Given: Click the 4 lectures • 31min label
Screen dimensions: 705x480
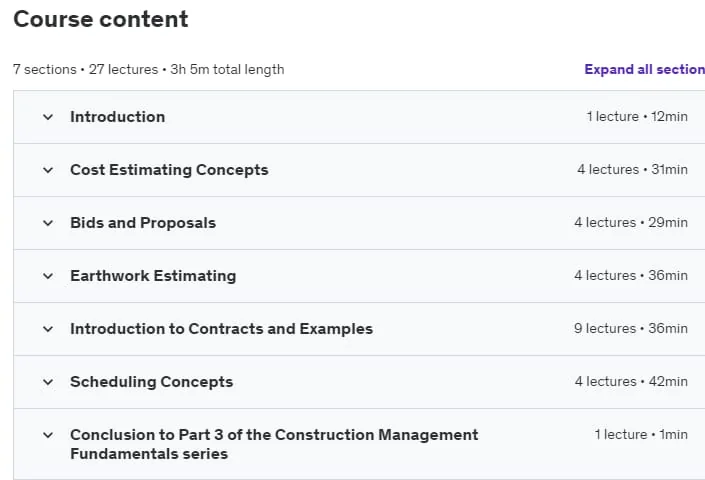Looking at the screenshot, I should click(x=633, y=169).
